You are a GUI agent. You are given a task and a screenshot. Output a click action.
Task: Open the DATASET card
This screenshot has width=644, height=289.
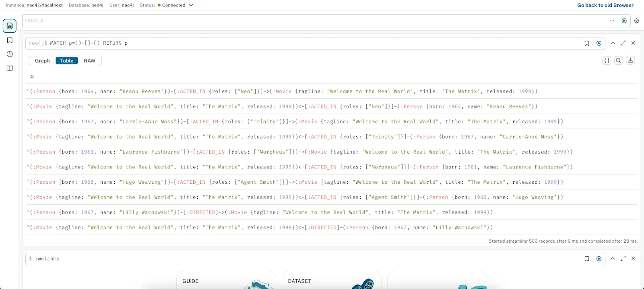pyautogui.click(x=332, y=280)
